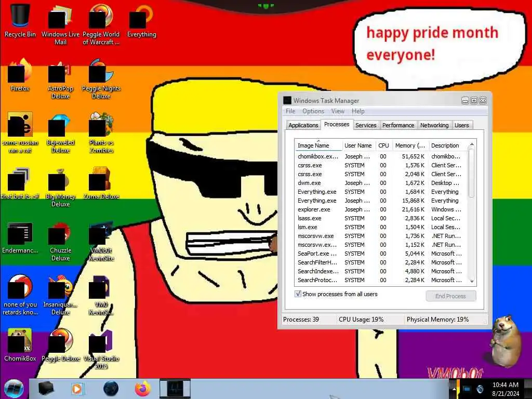
Task: Toggle Show processes from all users
Action: [298, 294]
